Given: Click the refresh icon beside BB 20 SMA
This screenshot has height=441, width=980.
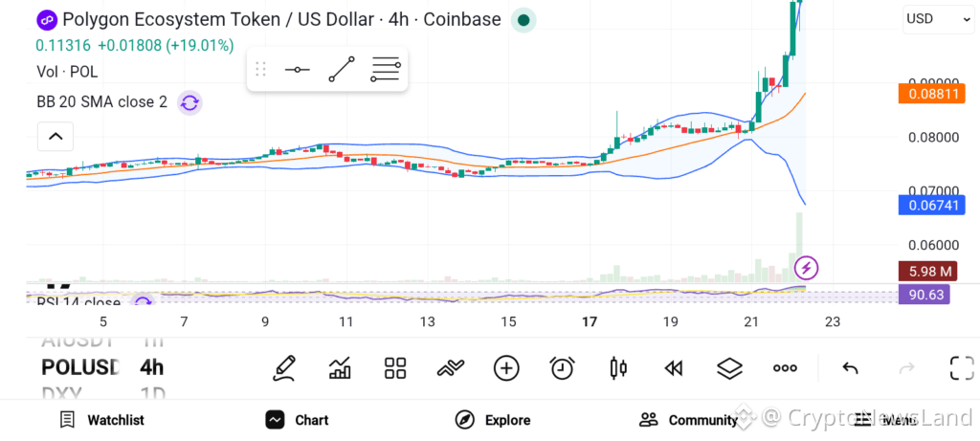Looking at the screenshot, I should [189, 102].
